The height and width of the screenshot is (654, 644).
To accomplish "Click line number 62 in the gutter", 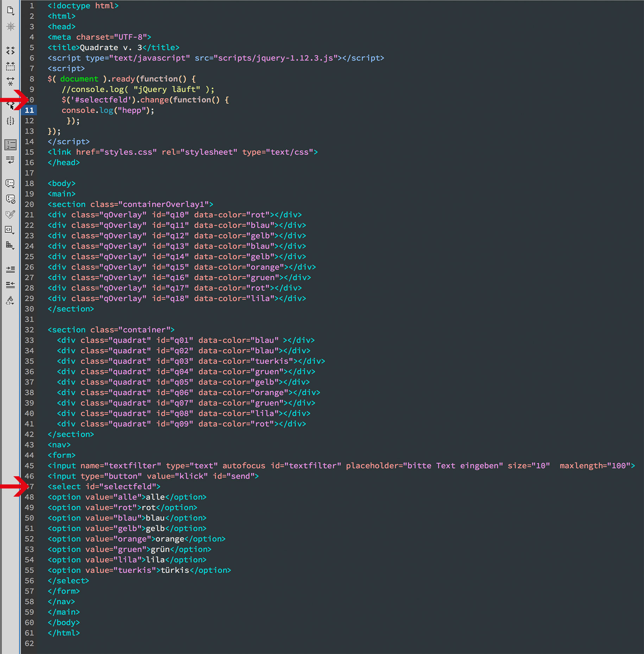I will (30, 643).
